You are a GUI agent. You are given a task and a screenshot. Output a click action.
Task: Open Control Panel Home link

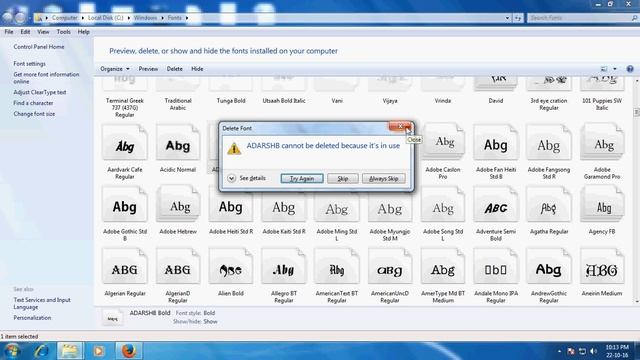[x=39, y=47]
